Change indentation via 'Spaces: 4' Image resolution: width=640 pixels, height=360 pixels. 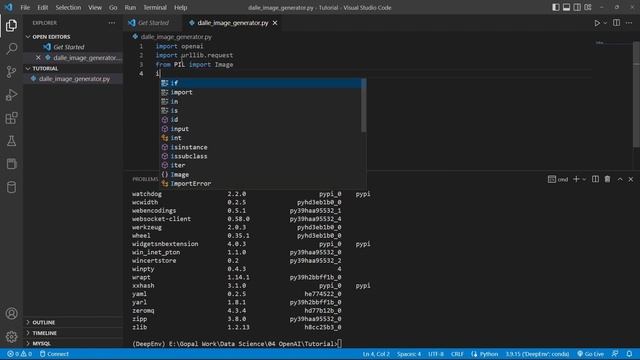[409, 354]
